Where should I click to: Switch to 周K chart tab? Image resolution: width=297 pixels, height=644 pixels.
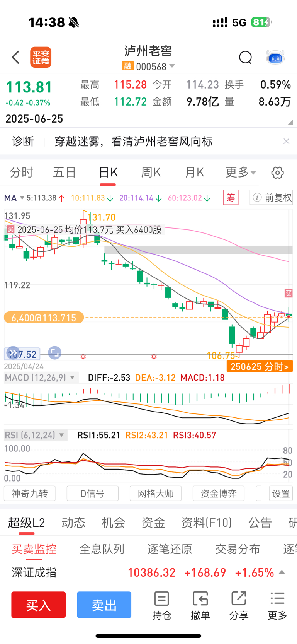click(x=151, y=173)
